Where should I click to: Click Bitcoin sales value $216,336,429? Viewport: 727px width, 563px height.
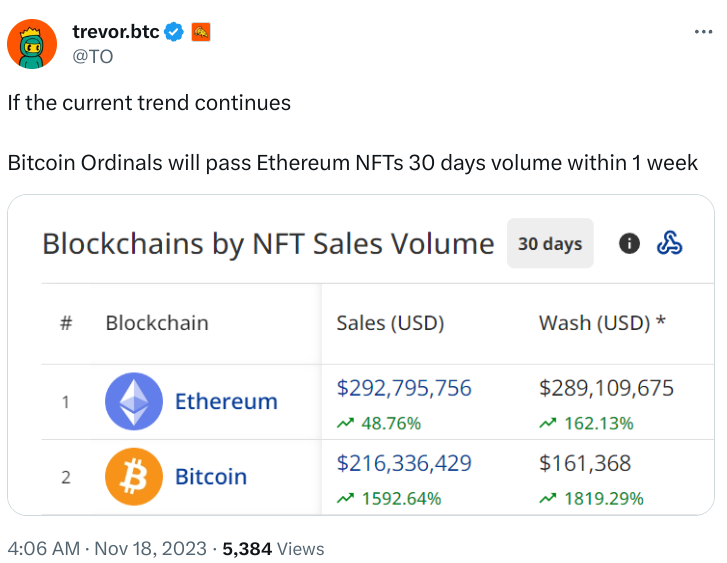pos(404,463)
